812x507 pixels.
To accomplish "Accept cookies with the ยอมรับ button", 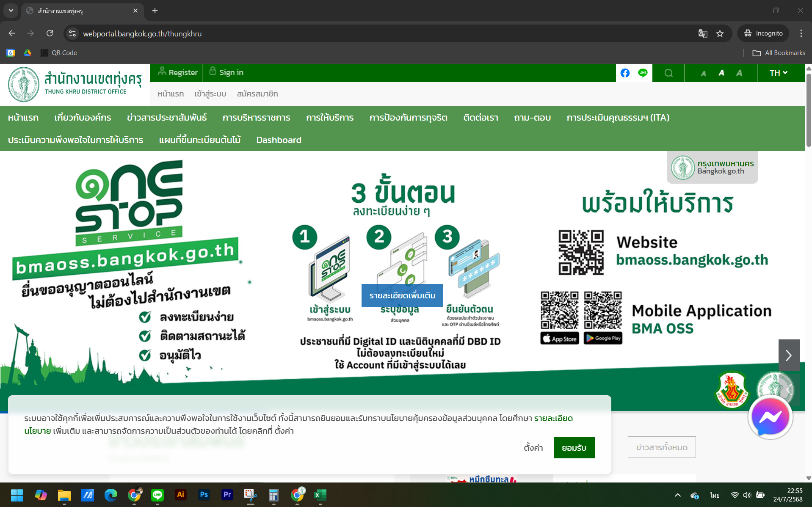I will click(574, 448).
